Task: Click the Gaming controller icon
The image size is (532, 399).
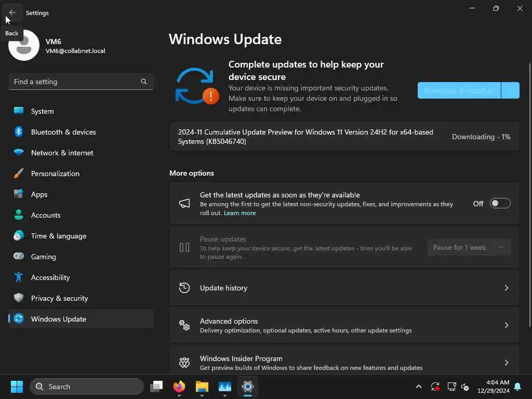Action: 19,256
